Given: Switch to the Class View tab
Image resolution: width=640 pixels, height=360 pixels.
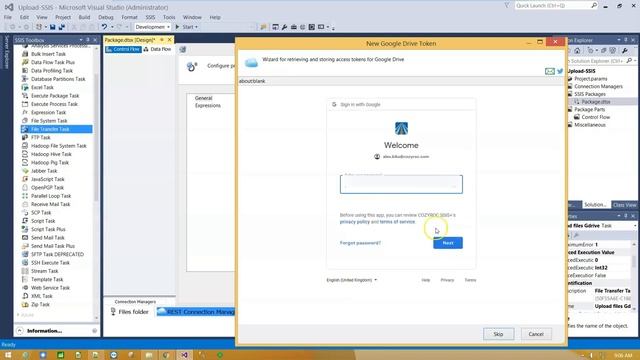Looking at the screenshot, I should pos(624,204).
